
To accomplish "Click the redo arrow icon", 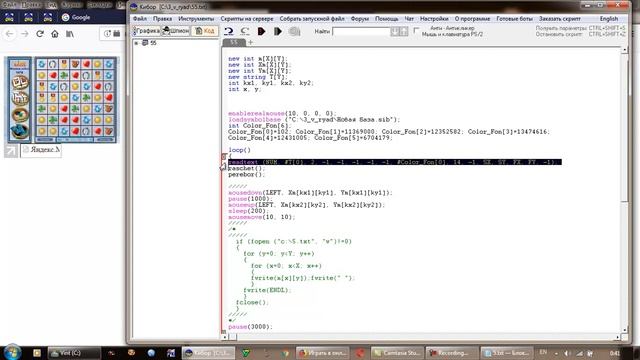I will point(245,31).
